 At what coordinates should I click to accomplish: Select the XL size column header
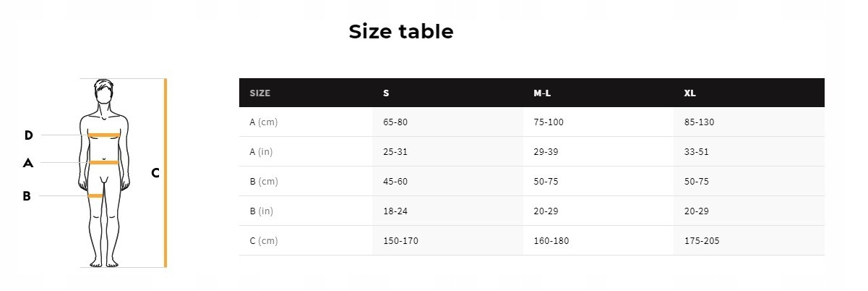click(690, 93)
